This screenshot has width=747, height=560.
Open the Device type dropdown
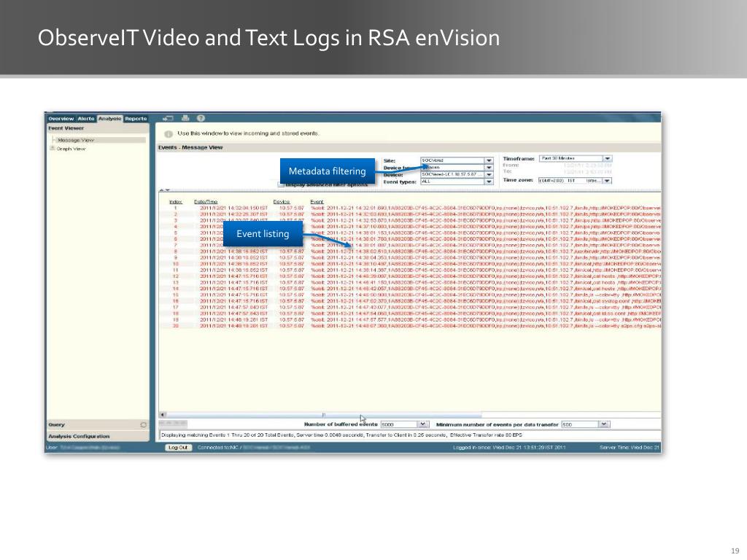coord(489,168)
